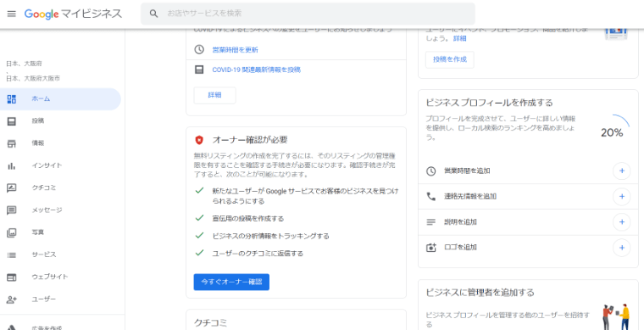Click the 説明を追加 row text

(460, 222)
